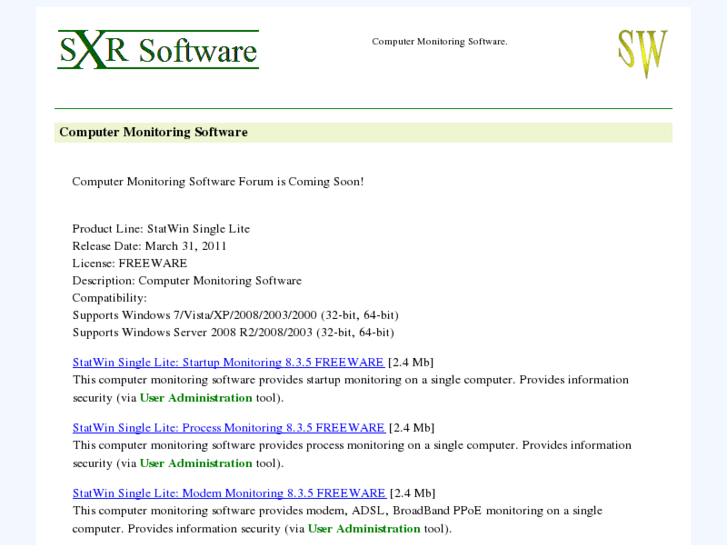
Task: Click the 'License: FREEWARE' line
Action: (129, 263)
